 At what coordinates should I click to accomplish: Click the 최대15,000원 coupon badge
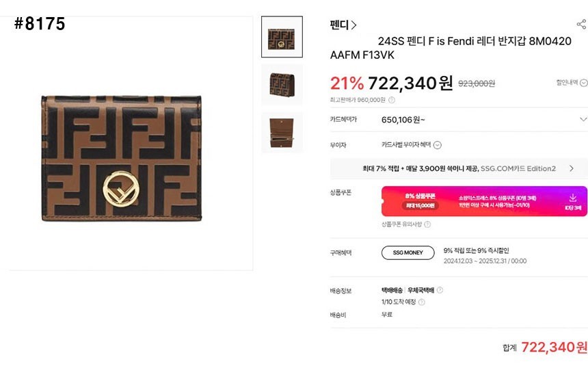coord(420,205)
